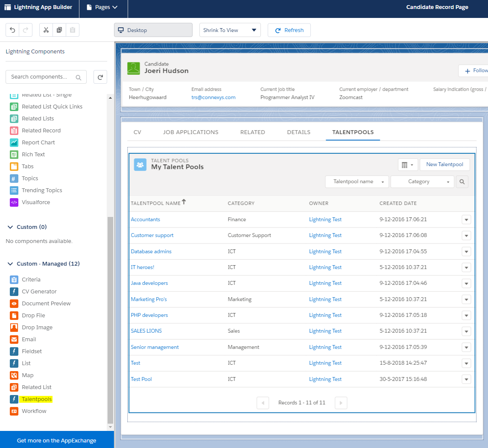This screenshot has height=448, width=488.
Task: Click the Follow button
Action: [474, 70]
